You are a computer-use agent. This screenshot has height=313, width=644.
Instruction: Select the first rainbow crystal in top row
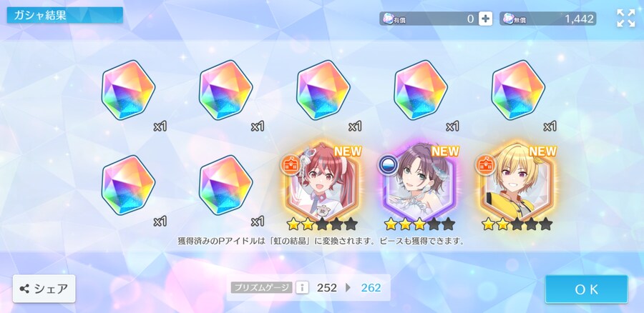click(128, 90)
